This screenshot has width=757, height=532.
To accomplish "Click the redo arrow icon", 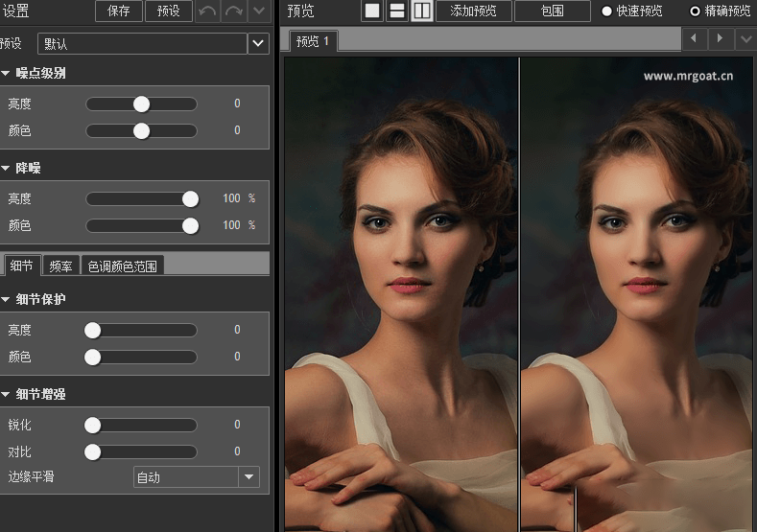I will click(x=234, y=12).
